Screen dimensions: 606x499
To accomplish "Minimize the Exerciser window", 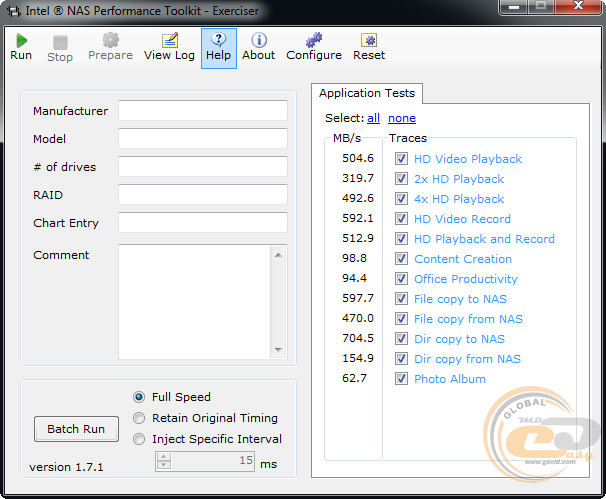I will pyautogui.click(x=514, y=7).
